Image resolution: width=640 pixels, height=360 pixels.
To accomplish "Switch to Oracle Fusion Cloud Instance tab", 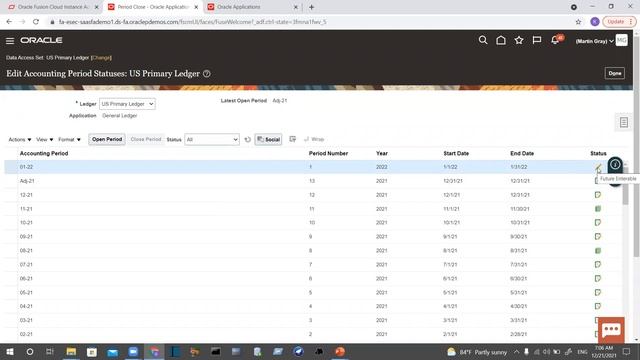I will [x=53, y=7].
